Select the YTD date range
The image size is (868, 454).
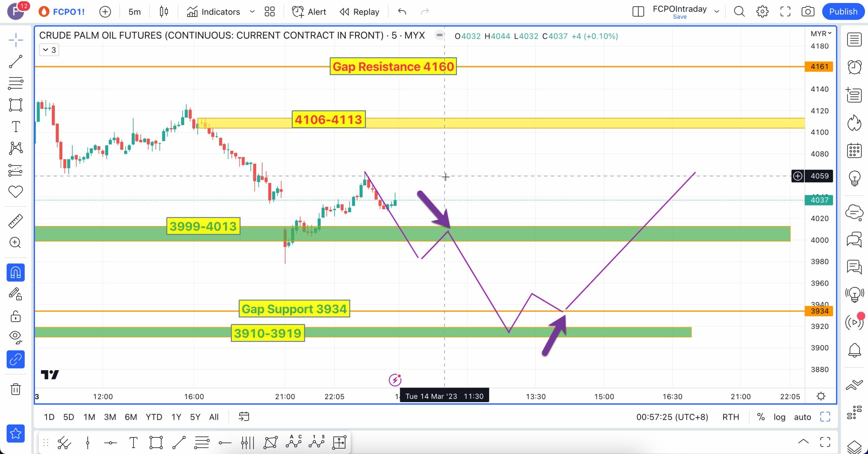click(x=154, y=417)
